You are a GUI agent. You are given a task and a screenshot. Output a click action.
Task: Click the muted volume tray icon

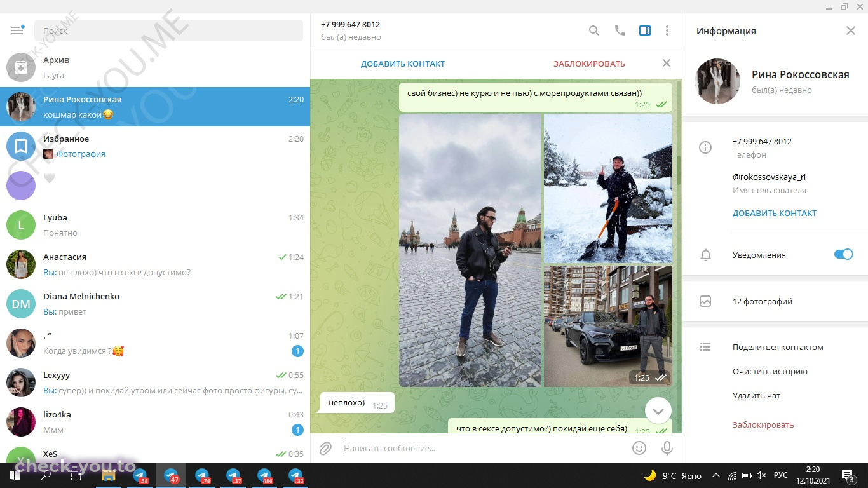coord(761,475)
